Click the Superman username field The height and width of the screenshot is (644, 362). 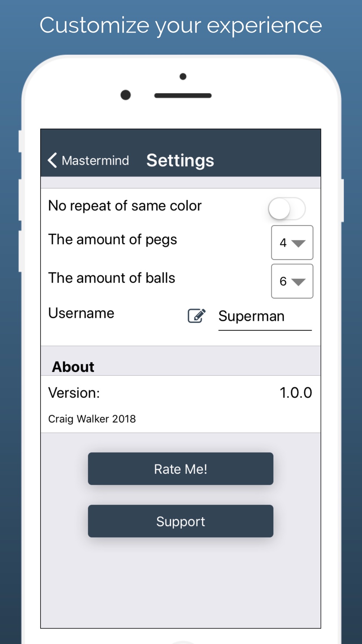(265, 317)
